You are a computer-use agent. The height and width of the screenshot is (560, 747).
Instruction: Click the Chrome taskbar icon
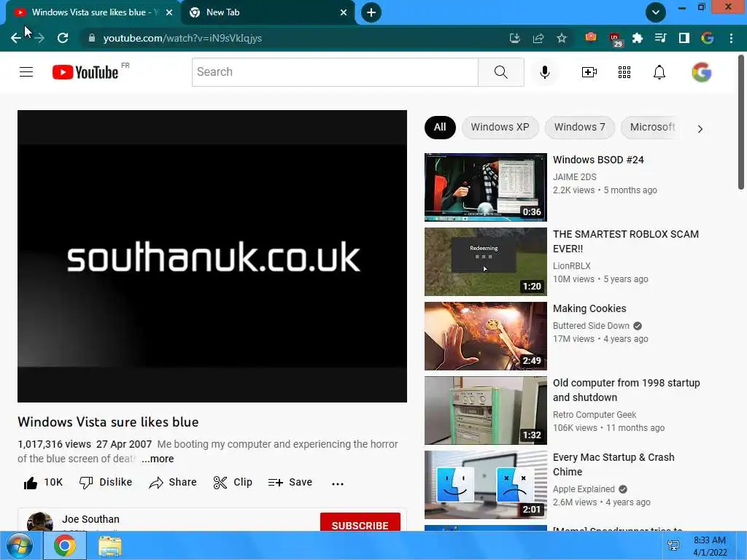tap(65, 545)
